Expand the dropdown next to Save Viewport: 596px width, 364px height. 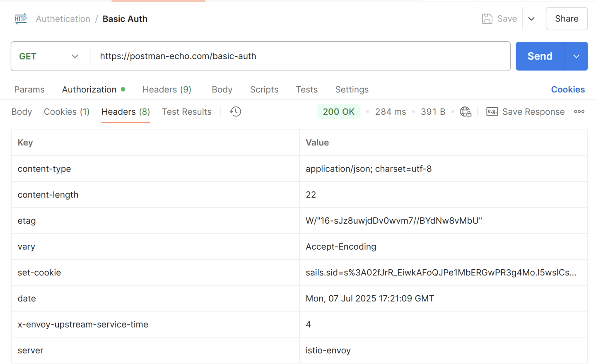click(531, 19)
